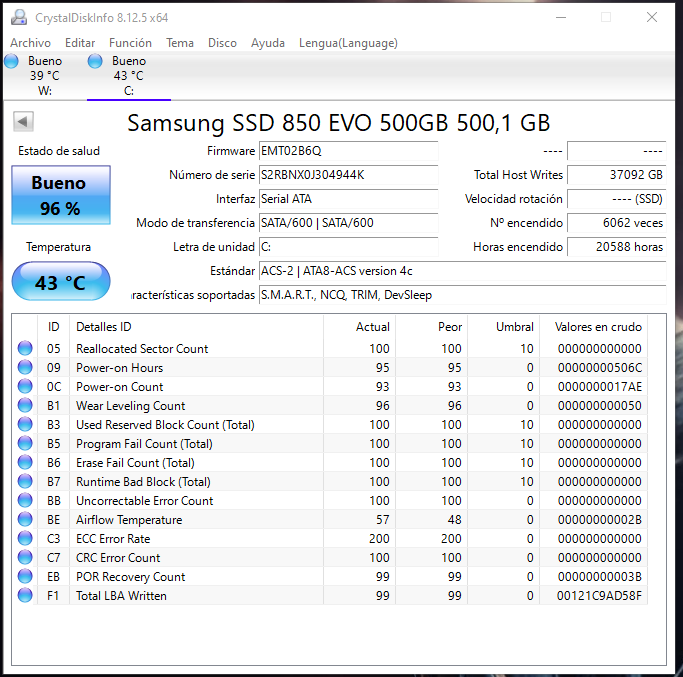This screenshot has width=683, height=677.
Task: Click the supported features field S.M.A.R.T., NCQ, TRIM
Action: pos(463,295)
